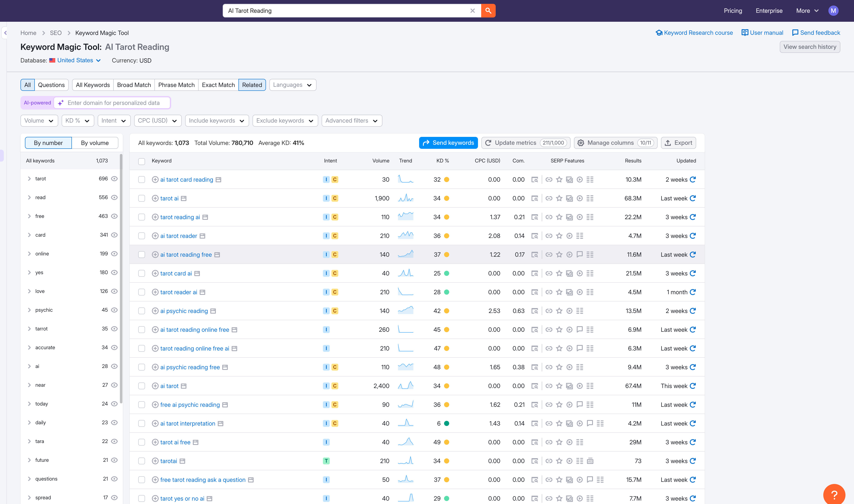This screenshot has width=854, height=504.
Task: Add 'ai tarot reader' keyword via plus icon
Action: pos(155,236)
